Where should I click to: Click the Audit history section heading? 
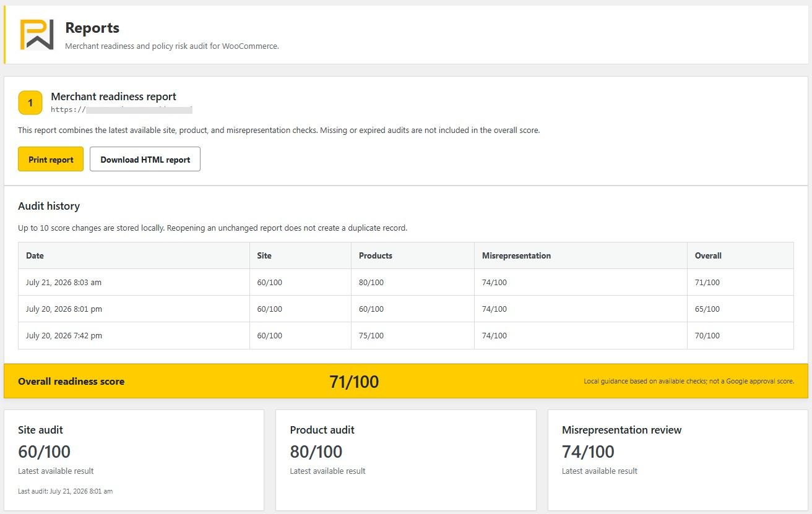49,206
